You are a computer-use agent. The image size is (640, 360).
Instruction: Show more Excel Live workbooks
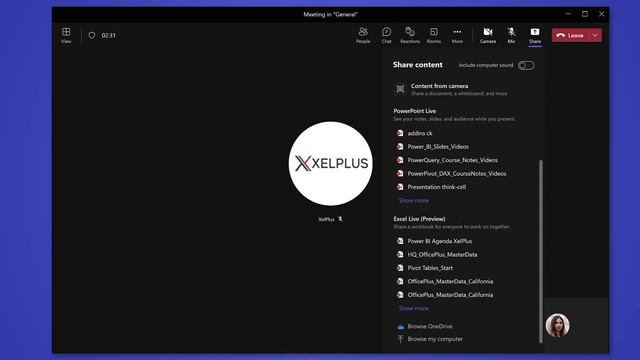coord(413,308)
